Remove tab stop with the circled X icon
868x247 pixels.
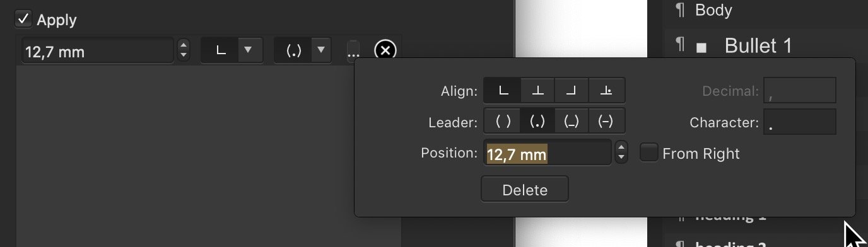coord(385,50)
